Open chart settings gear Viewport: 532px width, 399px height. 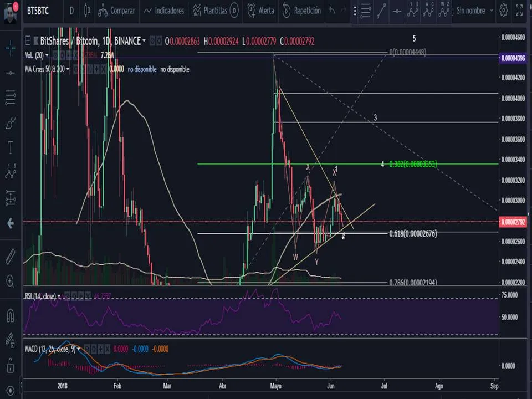504,11
